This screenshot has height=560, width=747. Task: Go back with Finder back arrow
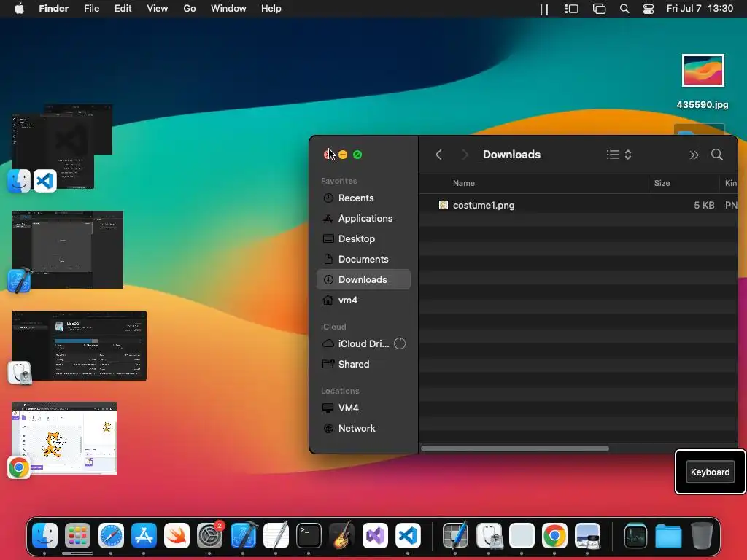438,155
